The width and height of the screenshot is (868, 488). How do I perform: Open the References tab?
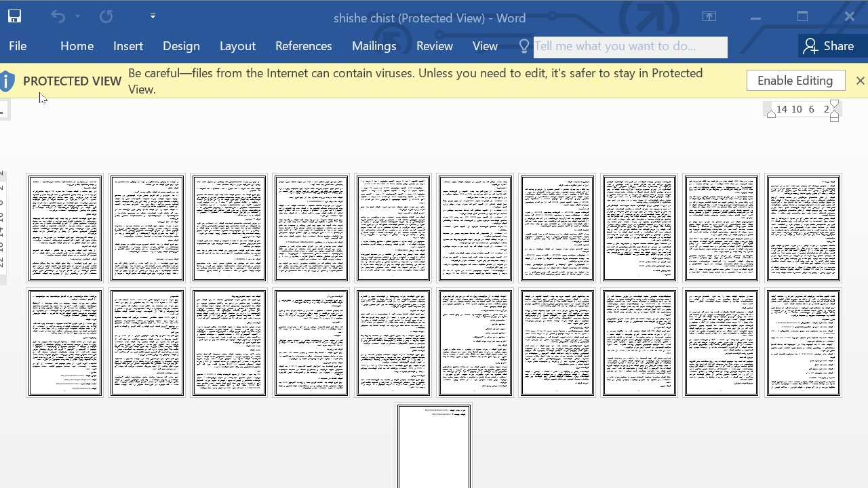(x=303, y=46)
